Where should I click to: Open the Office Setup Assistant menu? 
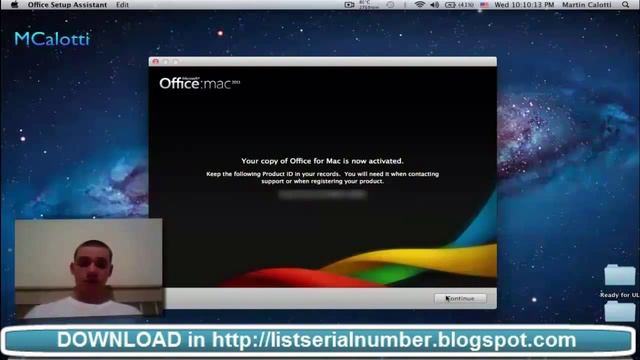point(67,5)
